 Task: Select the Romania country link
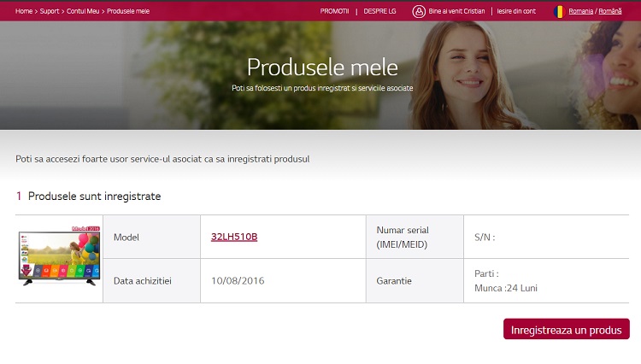coord(580,11)
